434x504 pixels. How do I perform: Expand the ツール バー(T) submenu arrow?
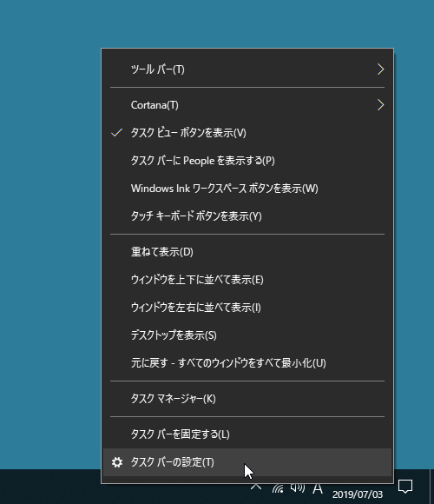pos(381,70)
